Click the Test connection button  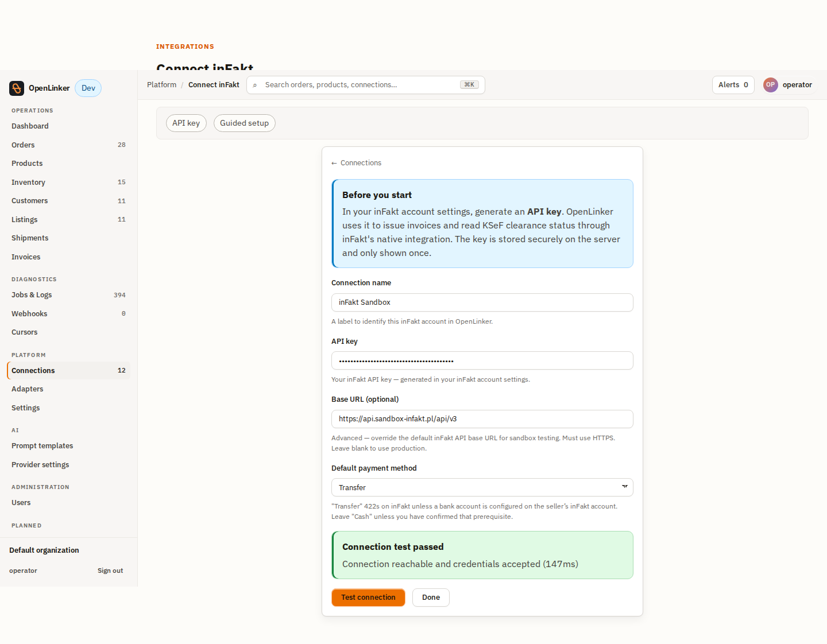point(368,598)
